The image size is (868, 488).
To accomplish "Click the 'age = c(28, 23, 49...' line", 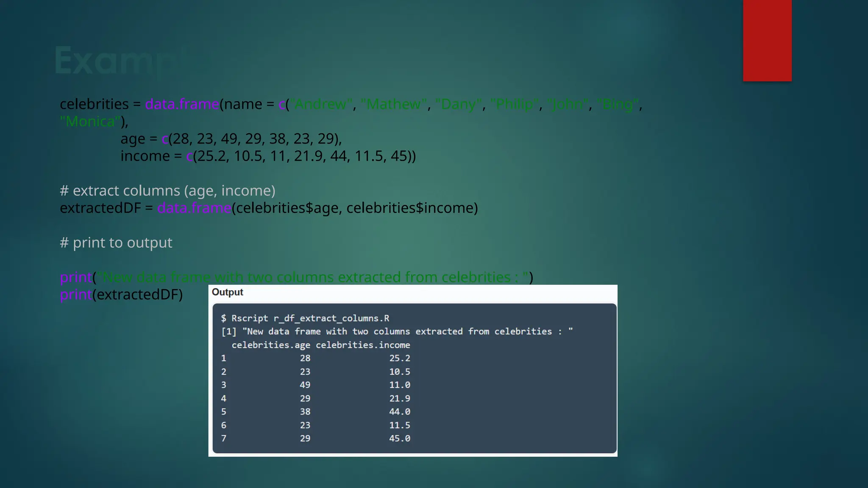I will [231, 139].
